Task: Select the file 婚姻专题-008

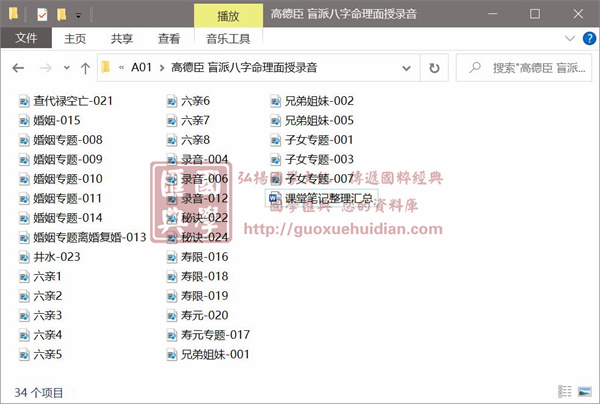Action: click(61, 140)
